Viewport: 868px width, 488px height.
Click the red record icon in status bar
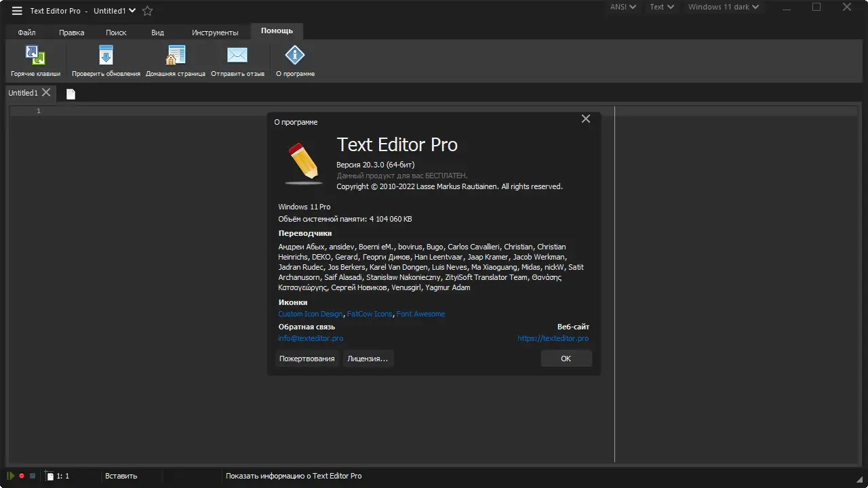20,476
